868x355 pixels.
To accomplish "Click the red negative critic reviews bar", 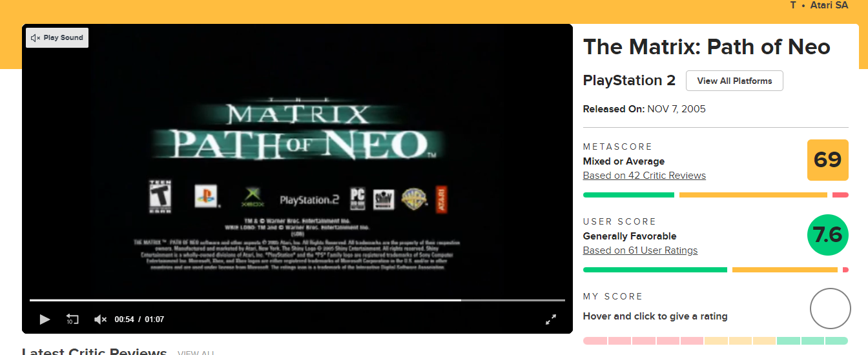I will (x=840, y=195).
